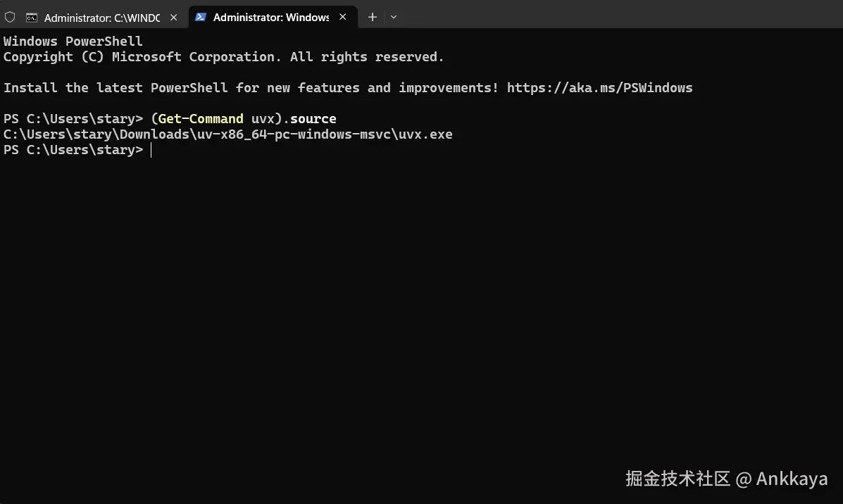Click the Get-Command text in the command
Screen dimensions: 843x504
(201, 119)
